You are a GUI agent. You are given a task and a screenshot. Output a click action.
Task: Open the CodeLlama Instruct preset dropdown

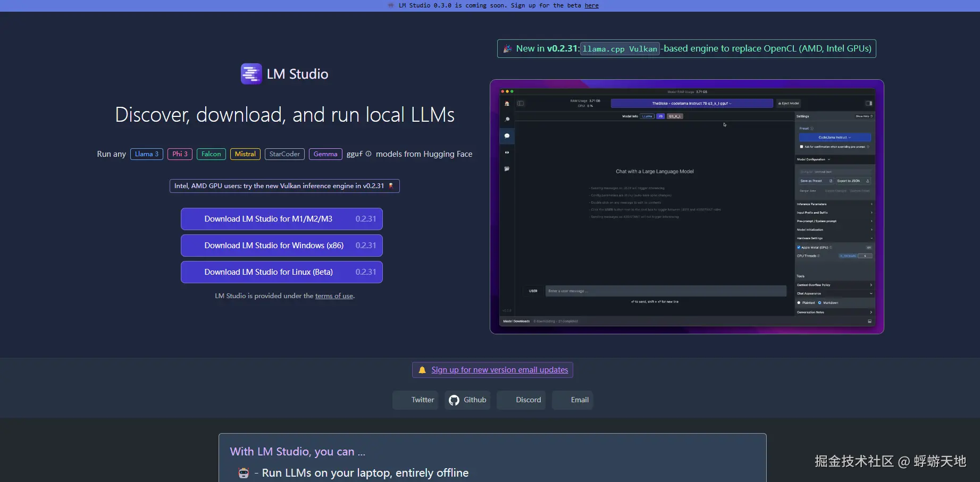(x=835, y=138)
